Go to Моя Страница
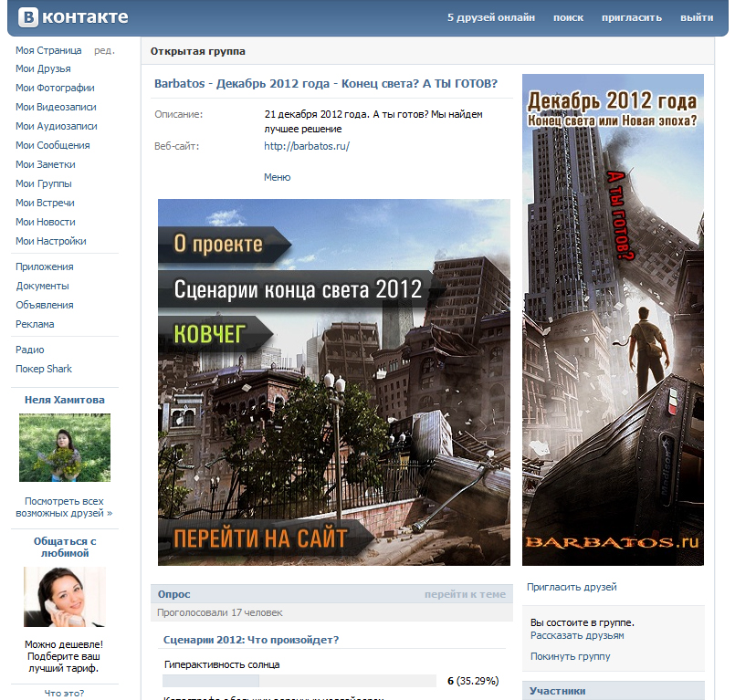This screenshot has height=700, width=735. pyautogui.click(x=48, y=50)
